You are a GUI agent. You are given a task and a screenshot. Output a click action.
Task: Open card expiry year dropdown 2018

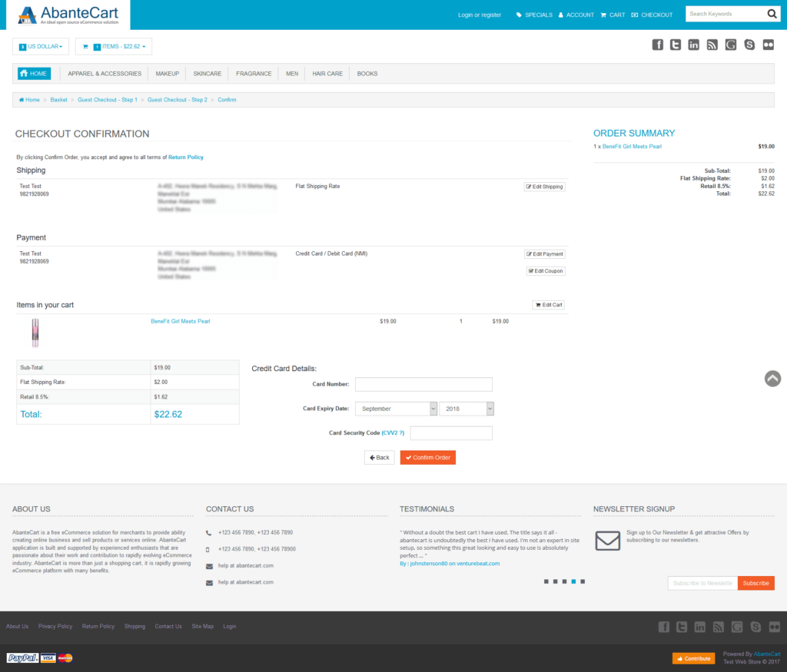click(x=467, y=409)
